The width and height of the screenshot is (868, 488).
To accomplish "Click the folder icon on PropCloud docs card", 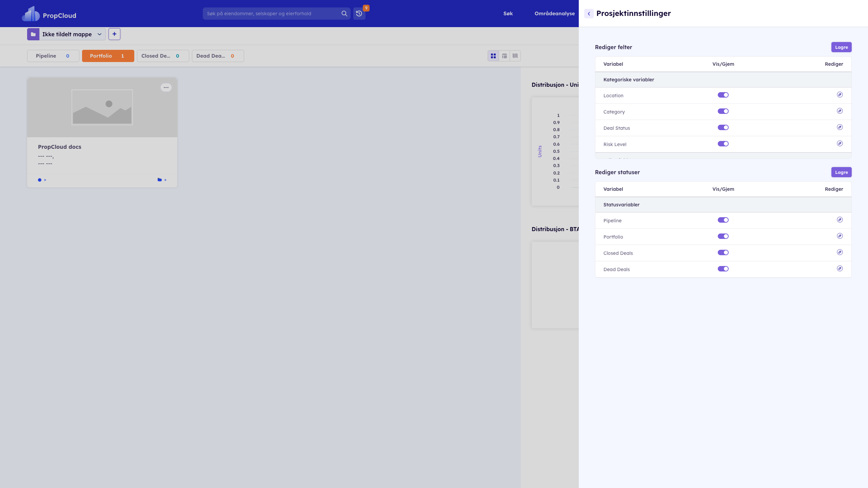I will point(160,180).
